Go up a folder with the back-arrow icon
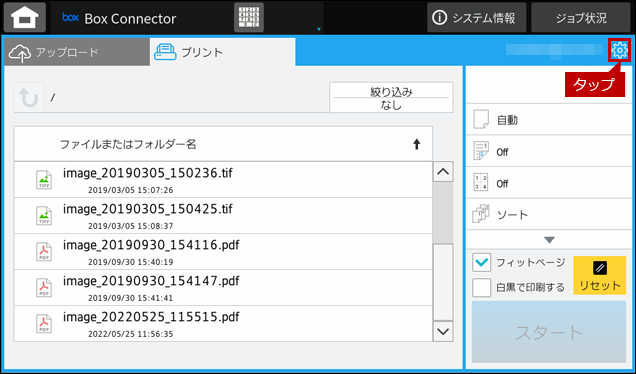Viewport: 636px width, 374px height. coord(29,97)
